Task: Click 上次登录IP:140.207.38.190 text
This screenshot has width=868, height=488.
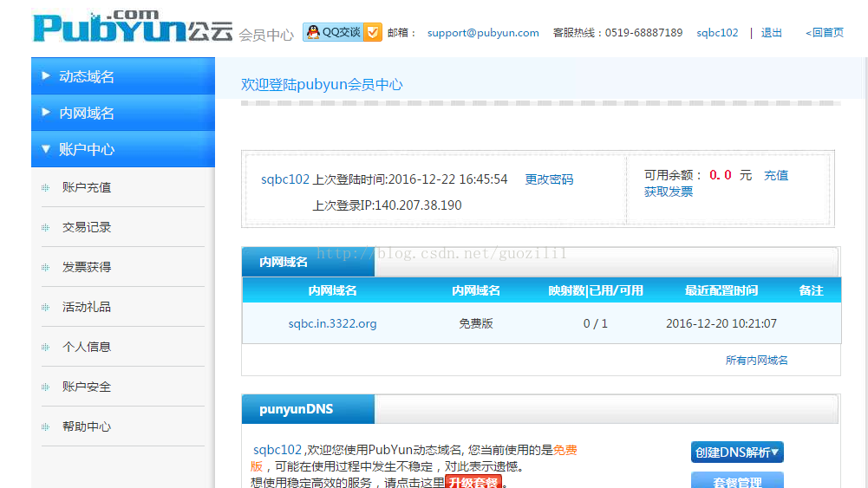Action: click(387, 205)
